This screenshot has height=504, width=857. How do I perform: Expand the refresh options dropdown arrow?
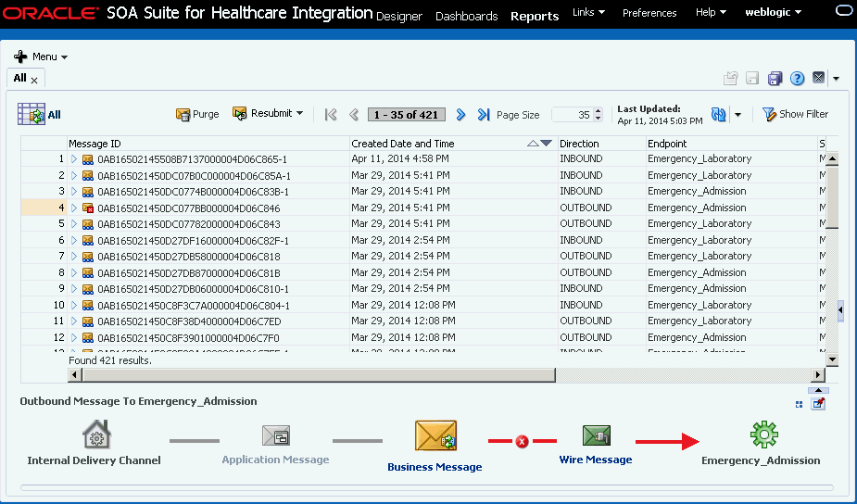coord(737,115)
